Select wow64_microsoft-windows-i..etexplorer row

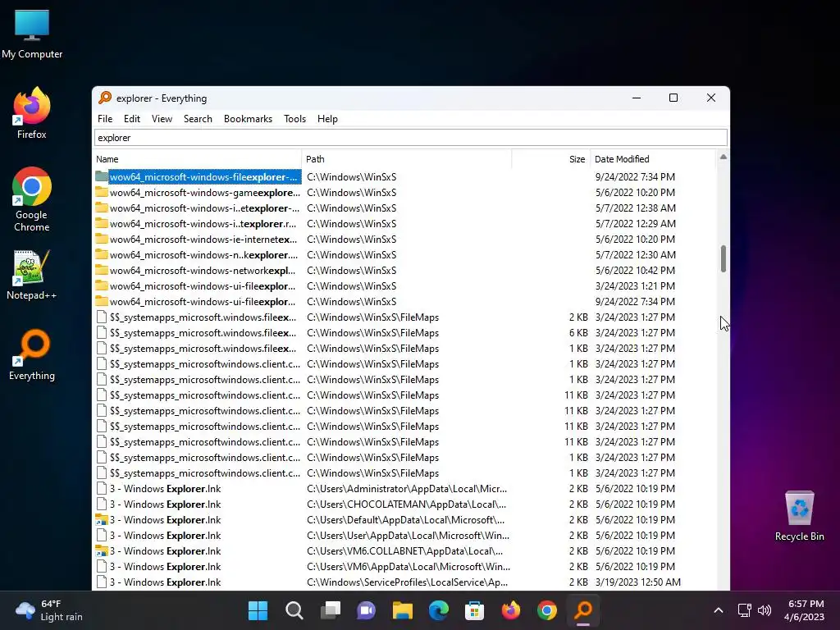(x=404, y=208)
